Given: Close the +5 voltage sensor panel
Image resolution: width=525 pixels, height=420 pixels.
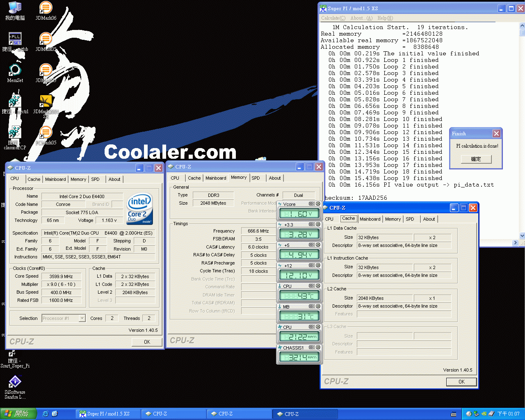Looking at the screenshot, I should coord(318,245).
